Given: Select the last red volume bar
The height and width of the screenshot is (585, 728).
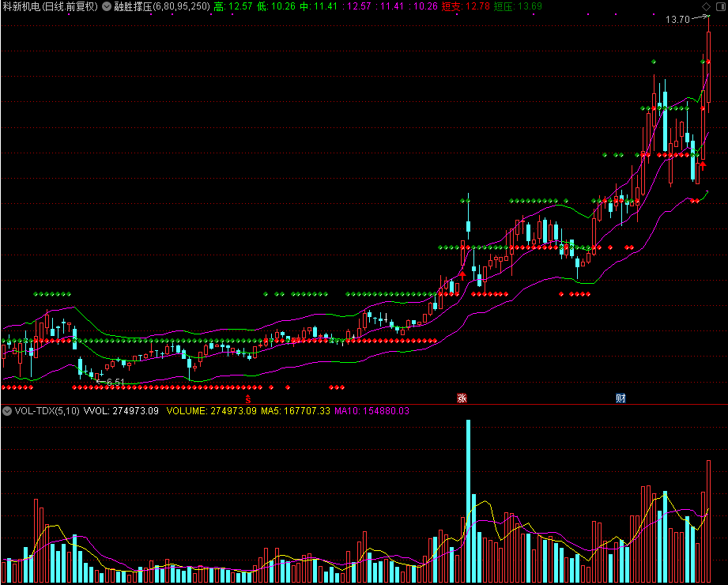Looking at the screenshot, I should [x=709, y=522].
